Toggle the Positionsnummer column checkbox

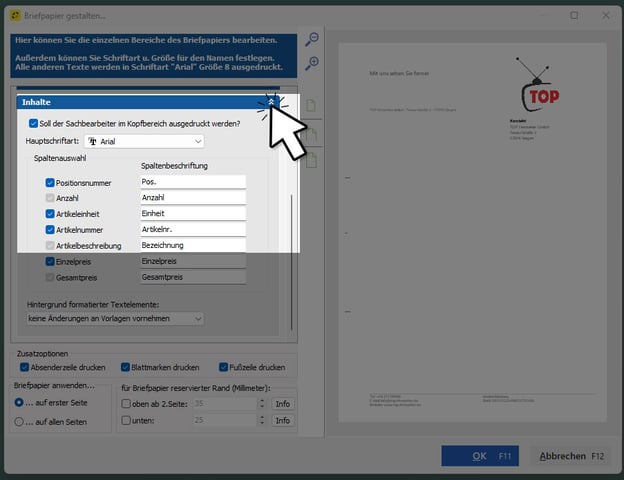tap(50, 183)
